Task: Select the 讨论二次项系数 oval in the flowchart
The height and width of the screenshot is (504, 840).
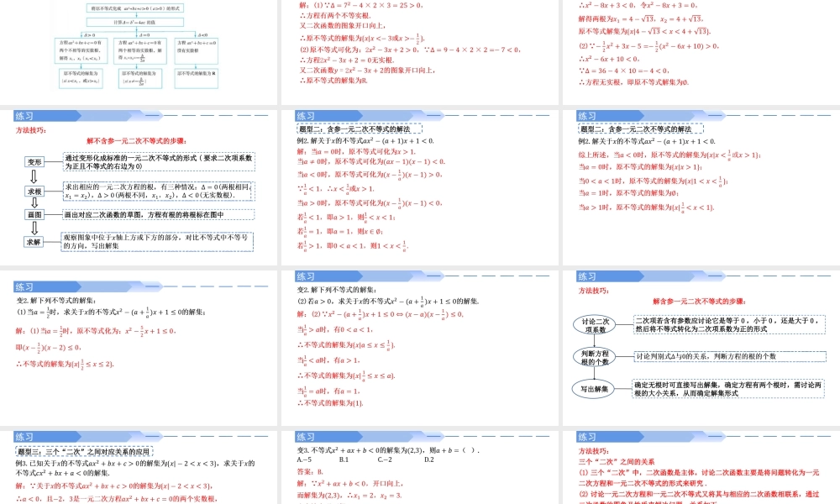Action: (x=596, y=325)
